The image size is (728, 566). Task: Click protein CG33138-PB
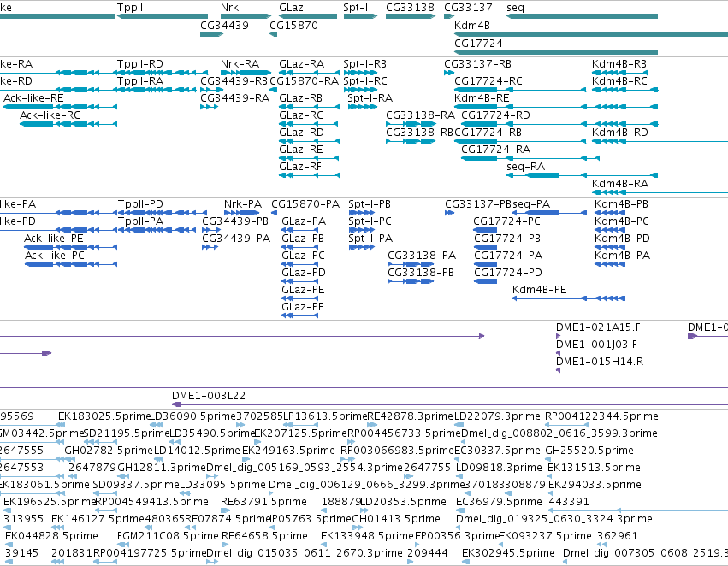coord(421,273)
